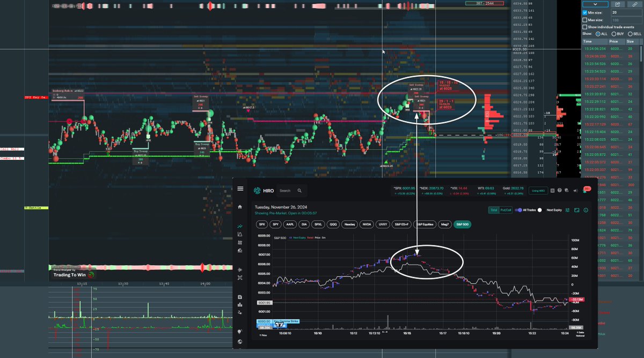Viewport: 644px width, 358px height.
Task: Click the search magnifier in HIRO
Action: 299,191
